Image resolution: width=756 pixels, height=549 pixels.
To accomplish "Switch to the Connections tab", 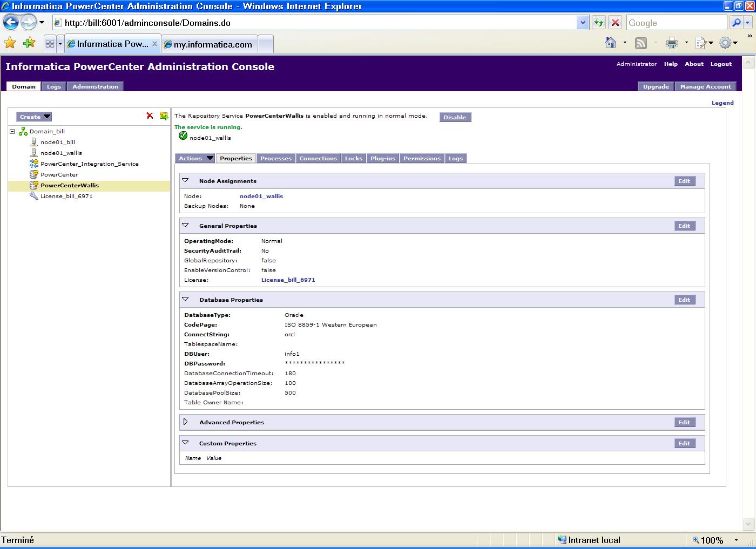I will pyautogui.click(x=318, y=158).
